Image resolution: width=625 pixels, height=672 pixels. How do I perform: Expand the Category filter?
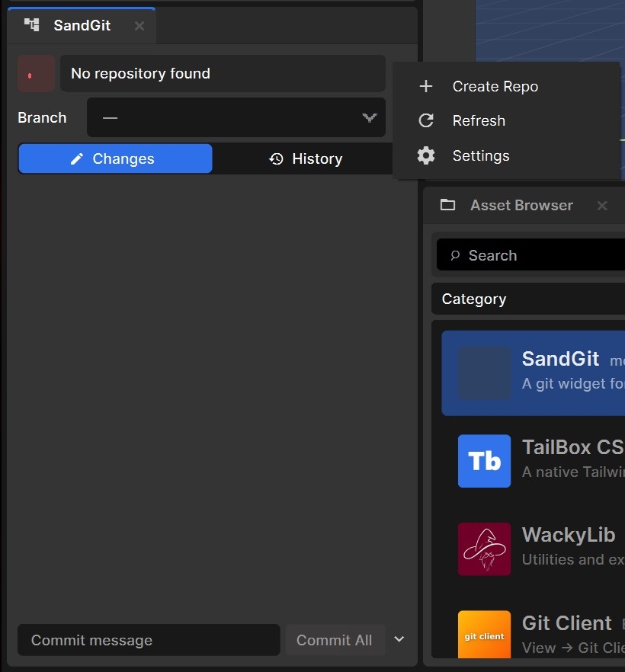[x=527, y=299]
